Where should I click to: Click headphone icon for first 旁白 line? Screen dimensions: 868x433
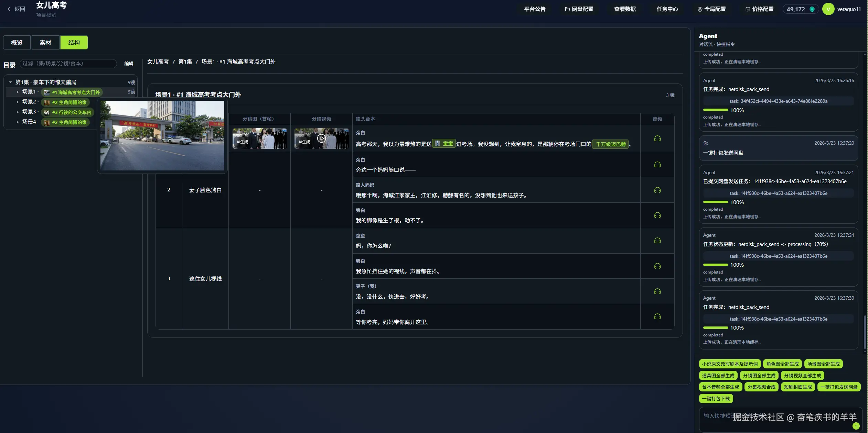click(657, 138)
